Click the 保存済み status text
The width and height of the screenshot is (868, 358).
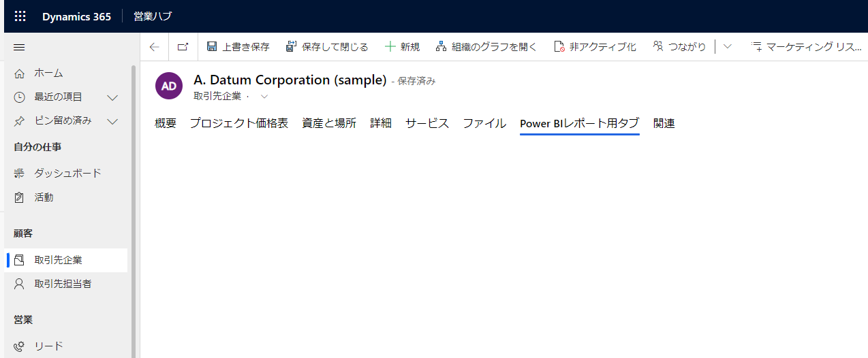coord(416,81)
